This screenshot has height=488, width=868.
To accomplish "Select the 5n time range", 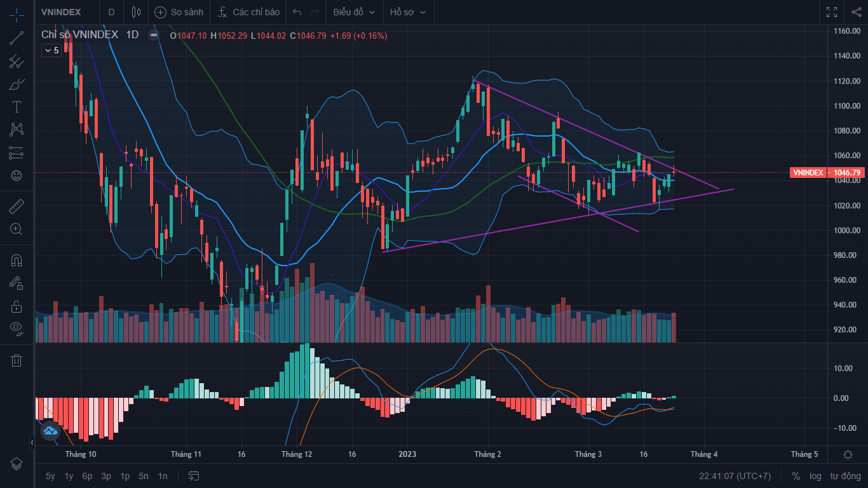I will tap(144, 476).
